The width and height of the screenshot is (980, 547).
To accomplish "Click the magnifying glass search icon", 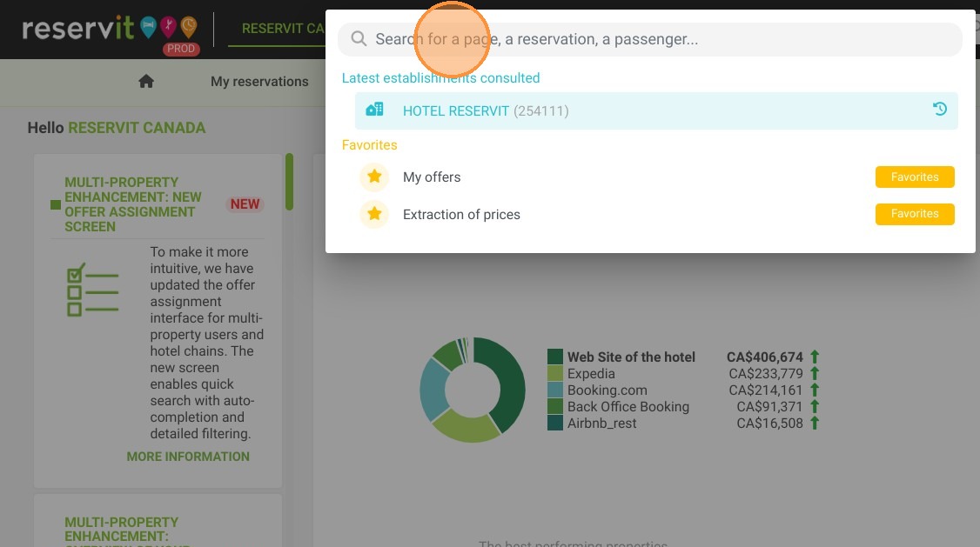I will tap(358, 39).
